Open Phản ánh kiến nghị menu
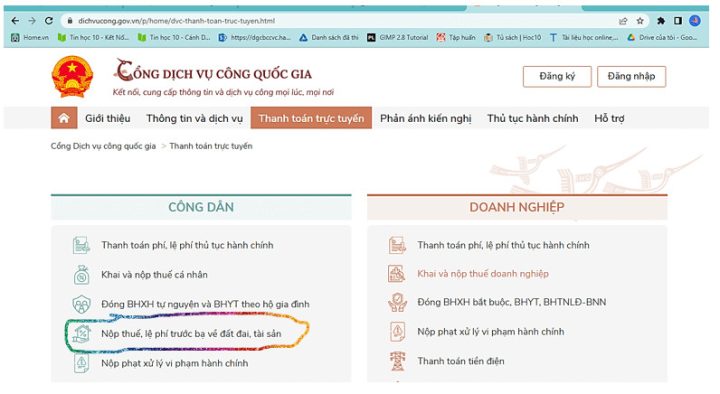Viewport: 720px width, 394px height. (x=426, y=118)
